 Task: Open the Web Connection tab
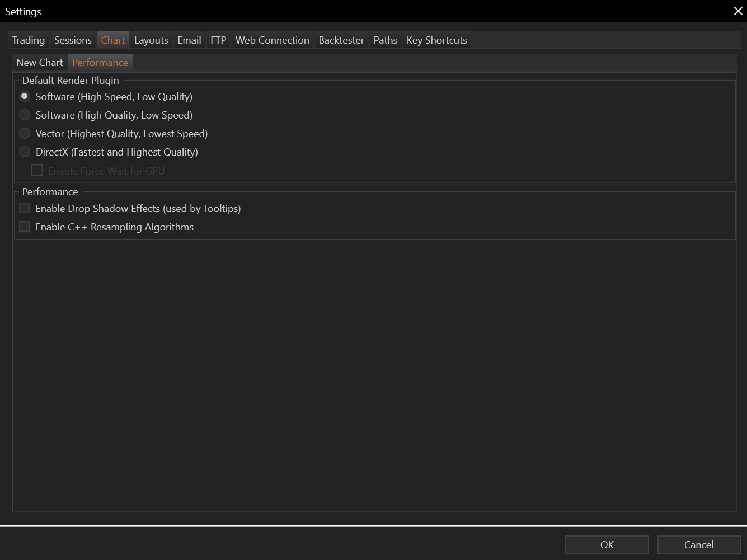pyautogui.click(x=272, y=40)
